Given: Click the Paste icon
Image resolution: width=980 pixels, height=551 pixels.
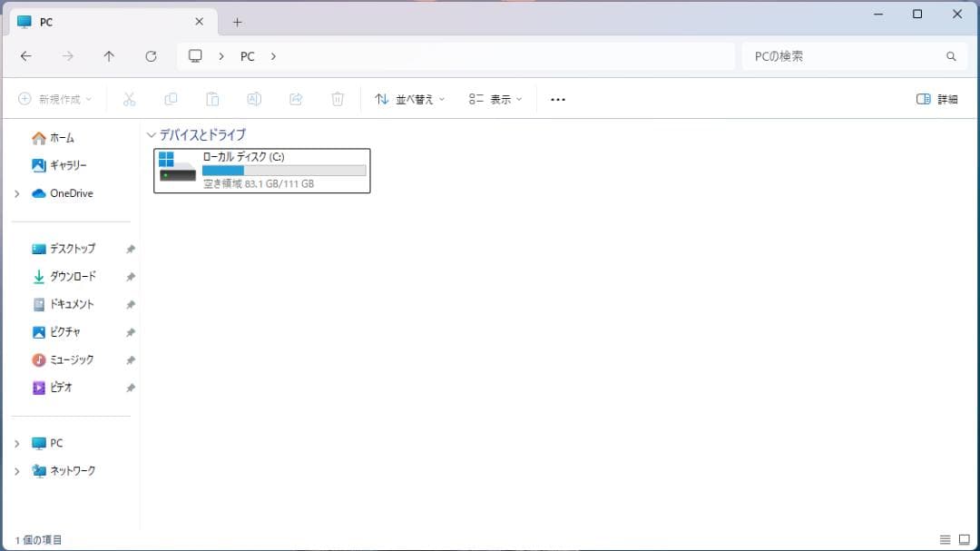Looking at the screenshot, I should point(213,98).
